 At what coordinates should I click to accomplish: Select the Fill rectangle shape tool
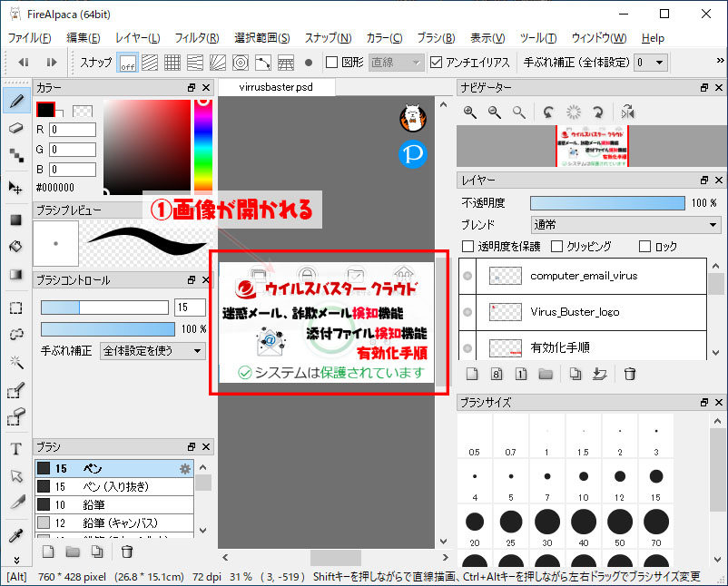tap(16, 220)
